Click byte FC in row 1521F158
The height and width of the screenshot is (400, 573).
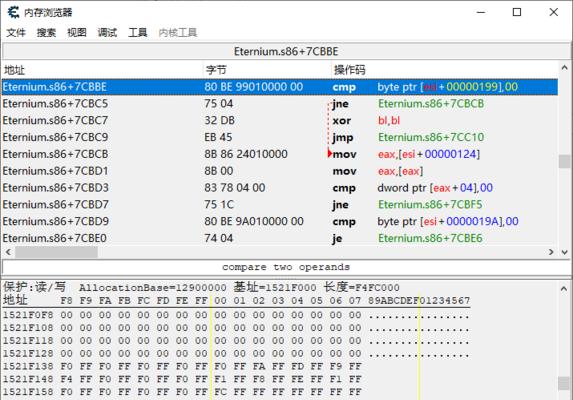(220, 392)
